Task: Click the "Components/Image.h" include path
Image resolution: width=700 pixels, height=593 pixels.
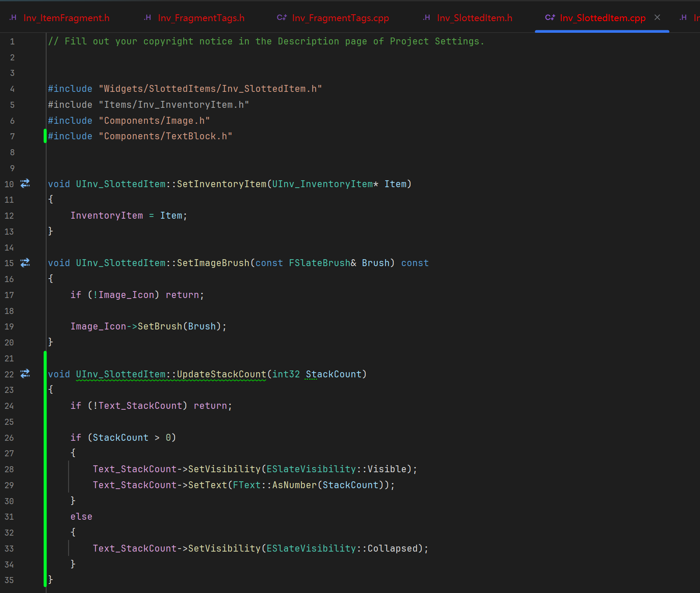Action: [154, 121]
